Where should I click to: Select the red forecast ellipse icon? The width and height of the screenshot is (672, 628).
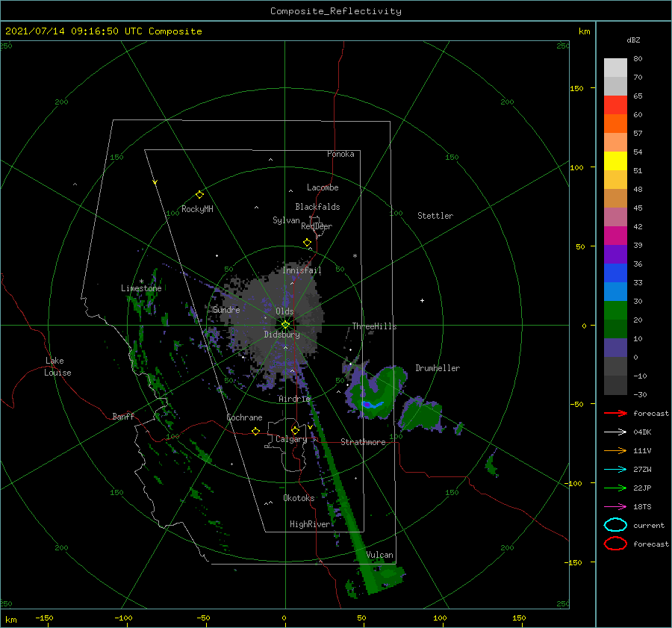coord(615,544)
